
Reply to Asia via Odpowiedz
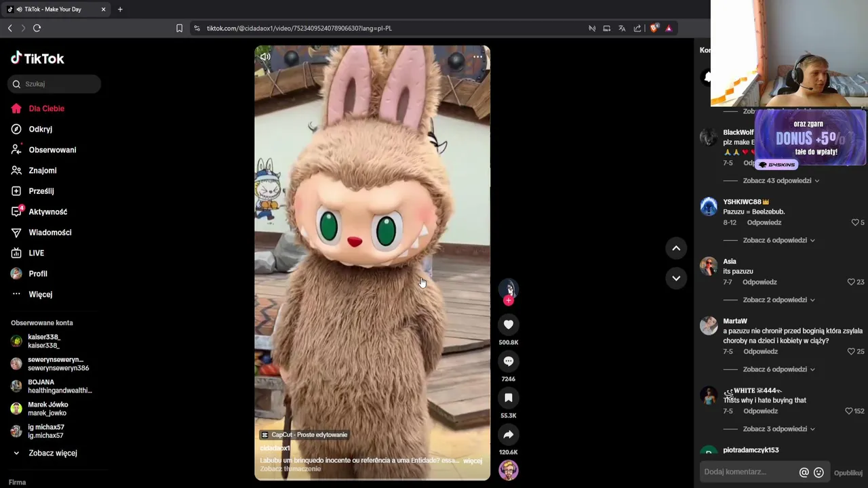tap(759, 282)
